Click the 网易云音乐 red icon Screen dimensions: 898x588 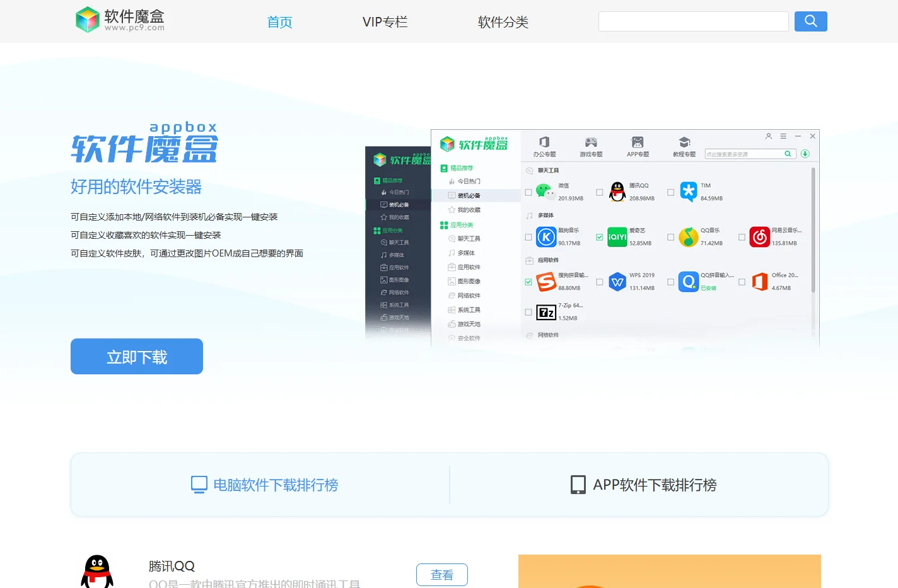coord(760,237)
